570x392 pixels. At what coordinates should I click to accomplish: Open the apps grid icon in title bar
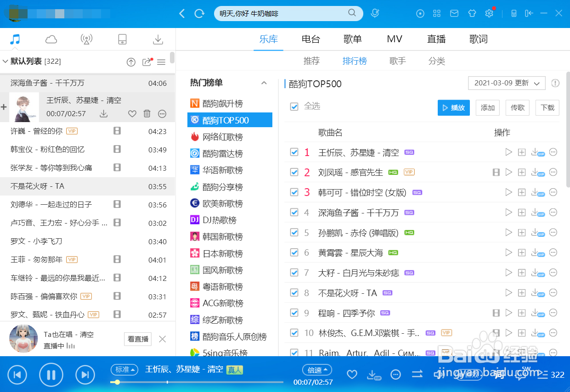click(x=437, y=13)
